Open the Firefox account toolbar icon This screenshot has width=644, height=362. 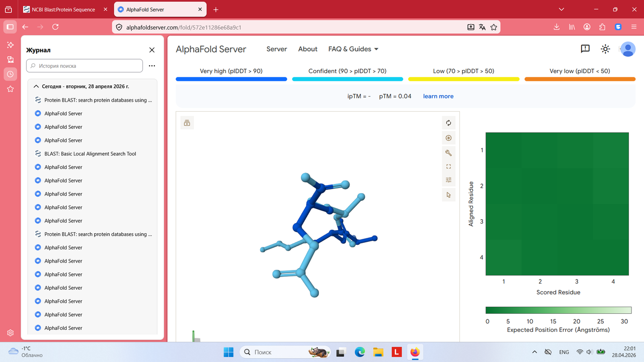(x=587, y=27)
